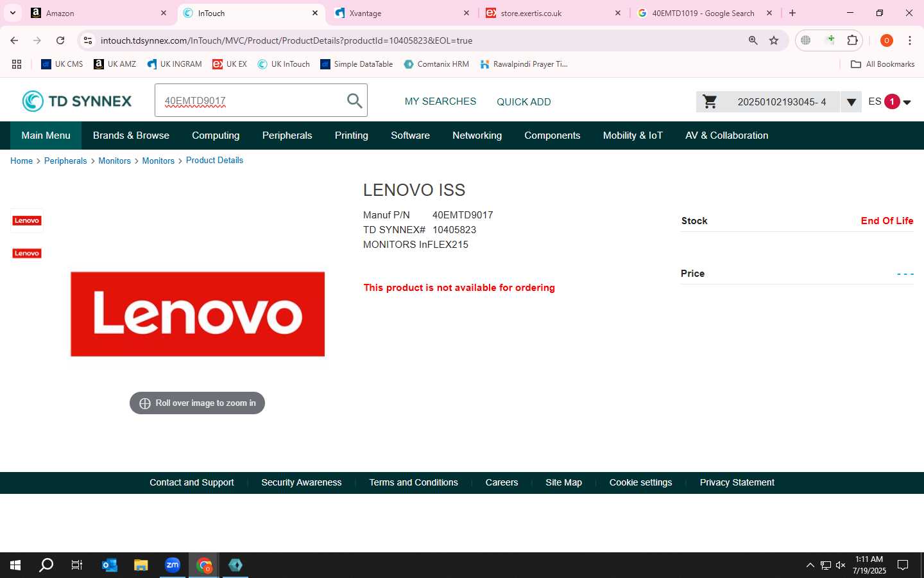
Task: Open the Computing menu
Action: 216,136
